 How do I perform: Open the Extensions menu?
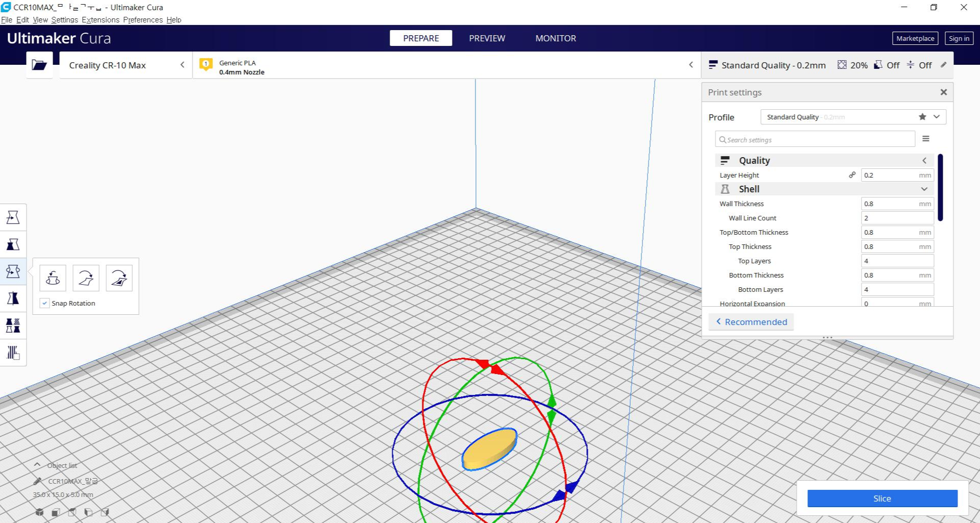(101, 20)
